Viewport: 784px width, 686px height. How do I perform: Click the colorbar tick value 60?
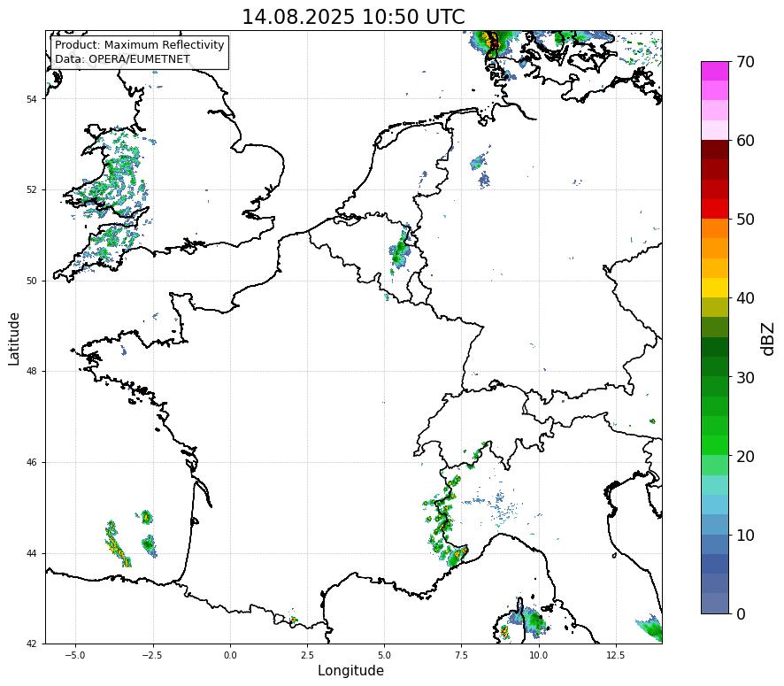[745, 141]
